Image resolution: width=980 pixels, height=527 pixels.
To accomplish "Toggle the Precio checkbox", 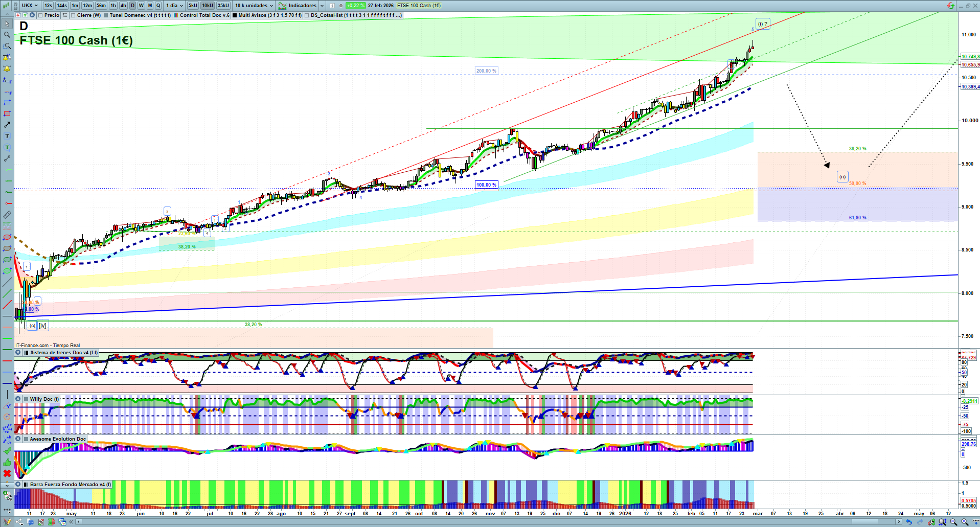I will coord(41,15).
